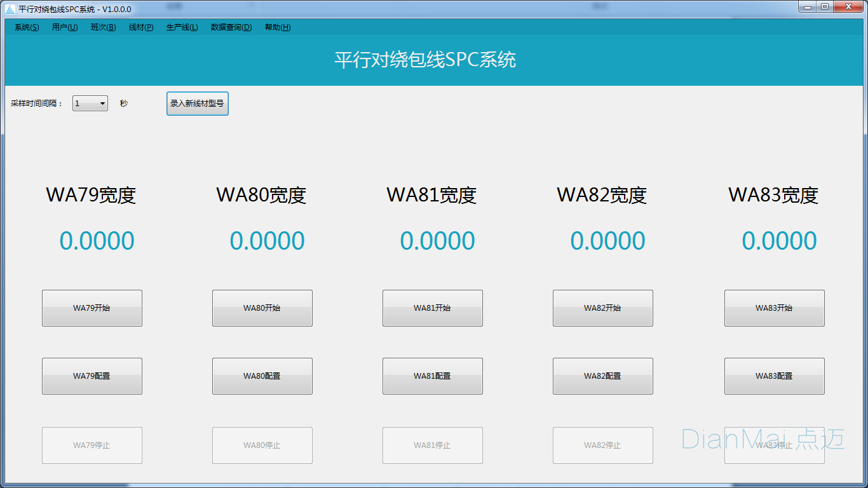This screenshot has width=868, height=488.
Task: Select the WA83配置 button
Action: (775, 376)
